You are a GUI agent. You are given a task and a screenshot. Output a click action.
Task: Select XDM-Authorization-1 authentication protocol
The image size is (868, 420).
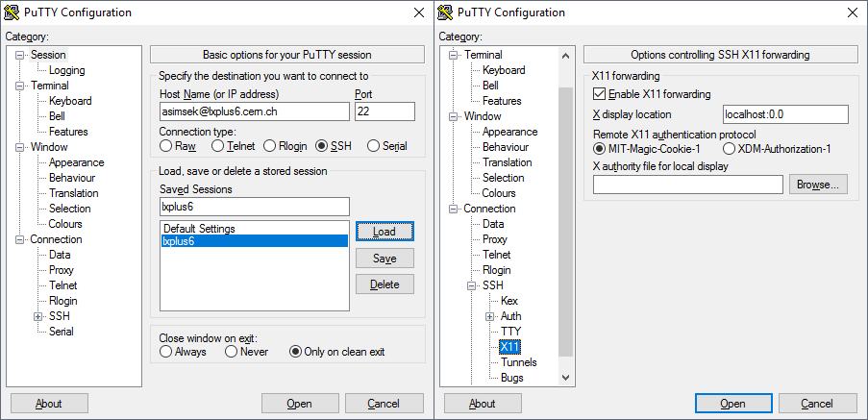729,149
